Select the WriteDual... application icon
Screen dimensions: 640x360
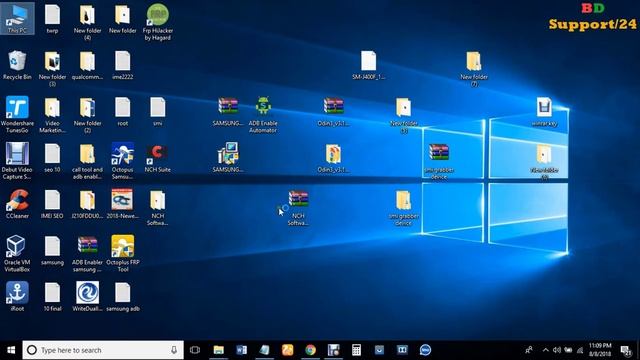pos(87,297)
